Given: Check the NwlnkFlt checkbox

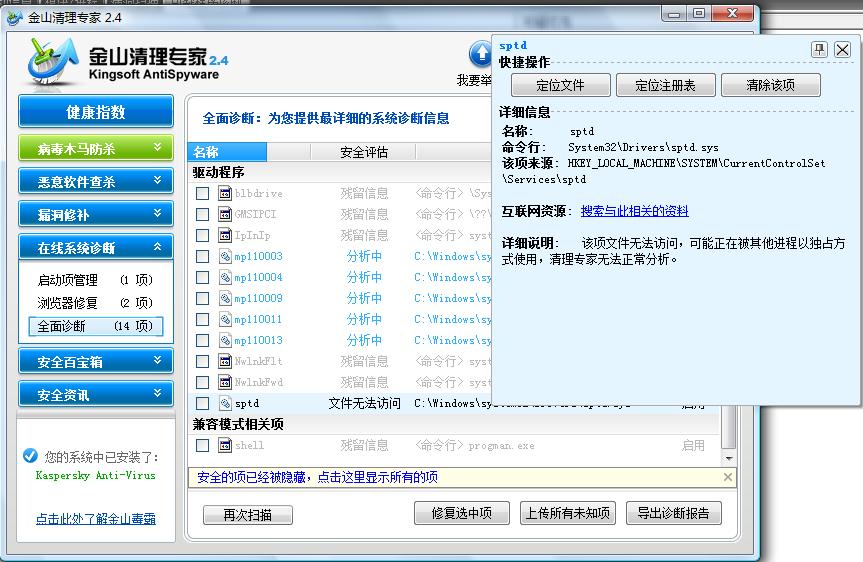Looking at the screenshot, I should [x=203, y=361].
